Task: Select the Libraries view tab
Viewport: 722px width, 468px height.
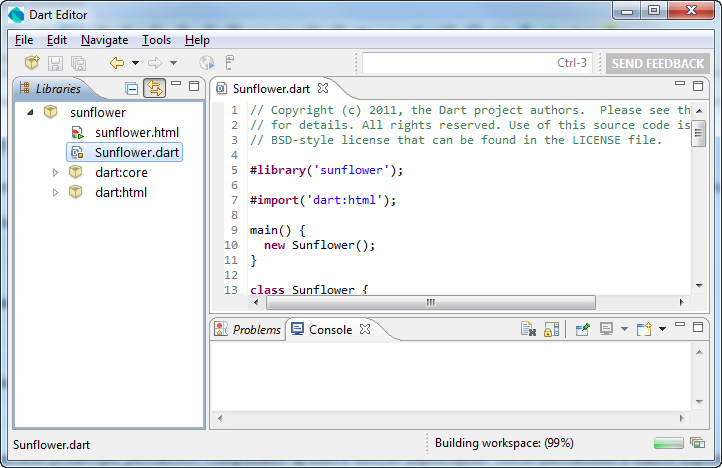Action: coord(50,88)
